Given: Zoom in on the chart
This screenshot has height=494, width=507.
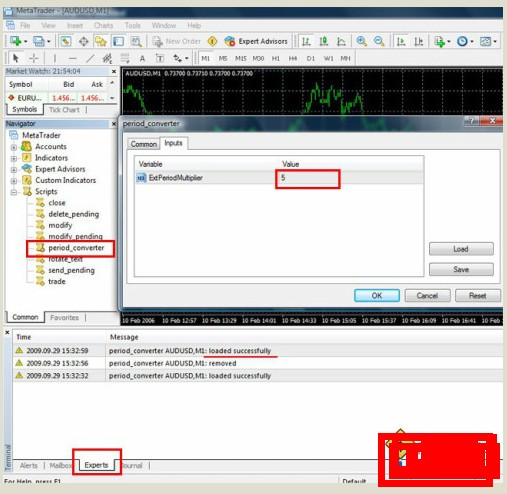Looking at the screenshot, I should click(361, 41).
